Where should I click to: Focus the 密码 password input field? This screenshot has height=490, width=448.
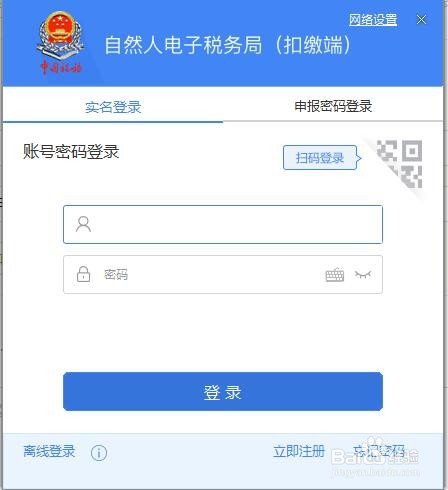point(223,274)
